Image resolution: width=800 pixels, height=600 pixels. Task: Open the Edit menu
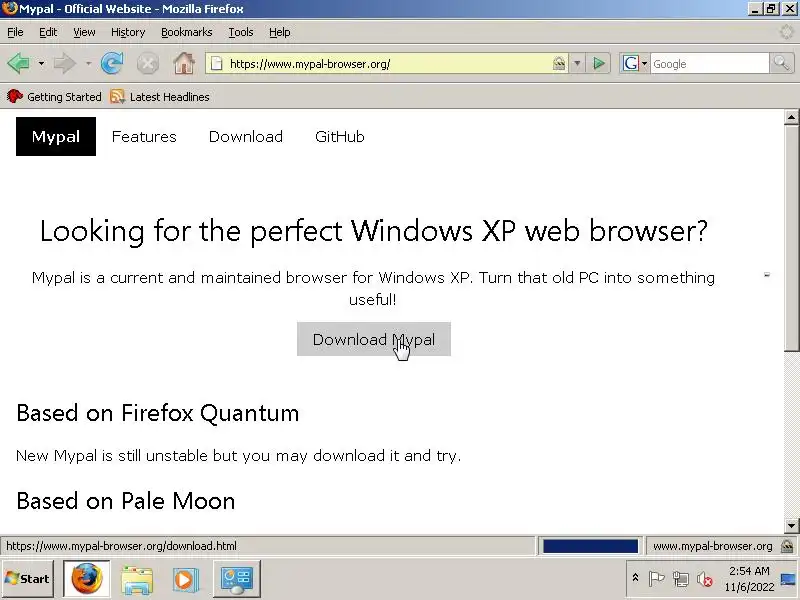[48, 32]
